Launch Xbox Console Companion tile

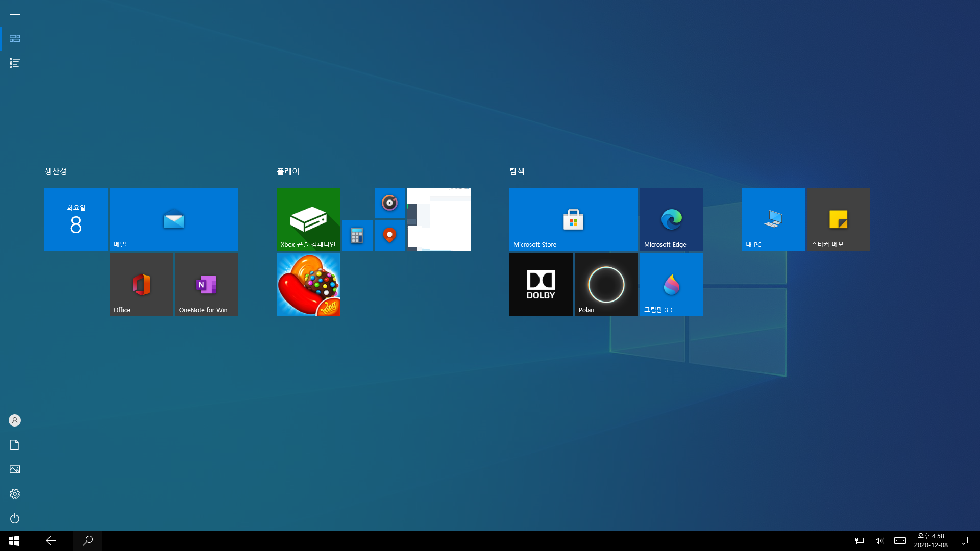(x=308, y=219)
